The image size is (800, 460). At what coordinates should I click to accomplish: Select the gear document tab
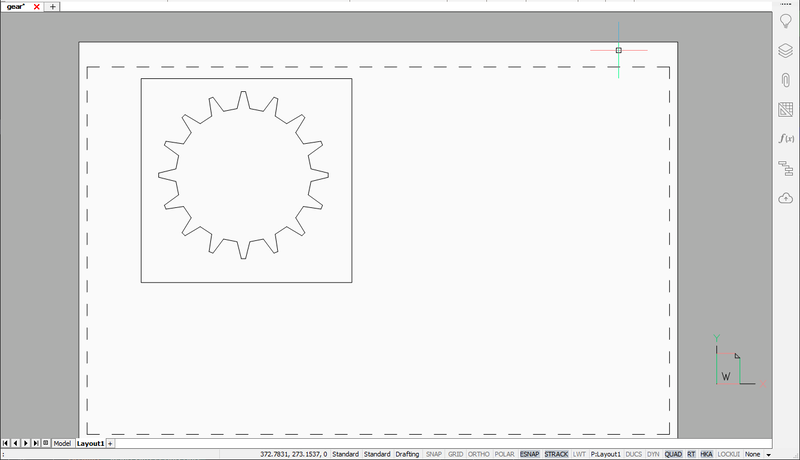point(16,7)
